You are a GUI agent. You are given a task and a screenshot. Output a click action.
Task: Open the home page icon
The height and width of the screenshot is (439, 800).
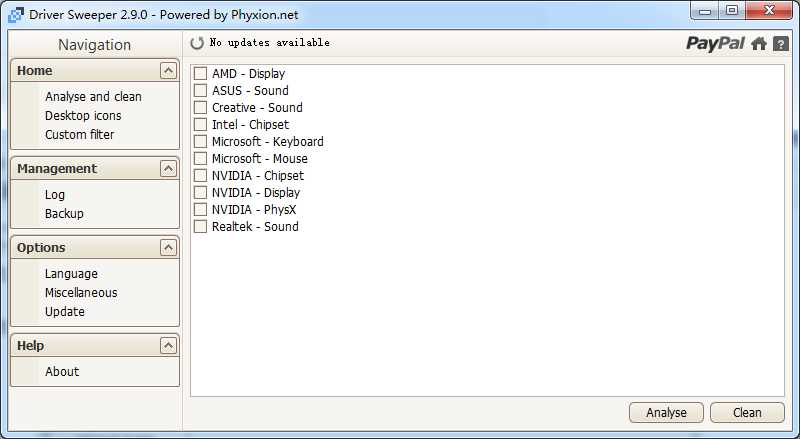coord(759,43)
